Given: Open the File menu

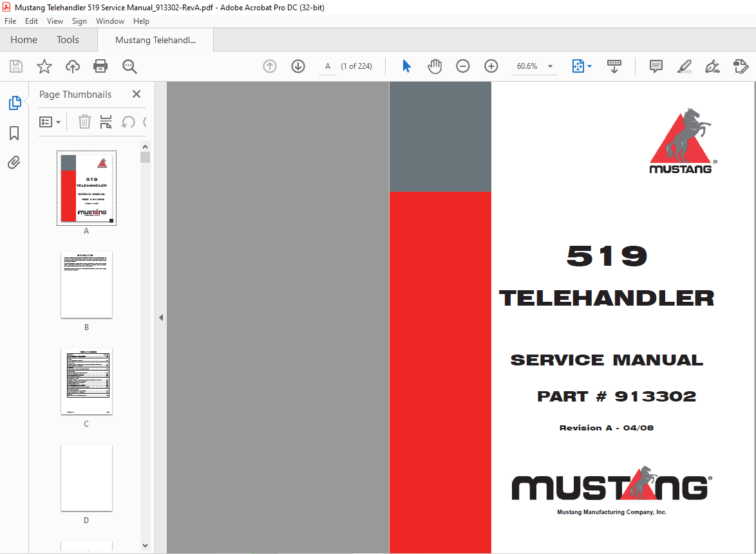Looking at the screenshot, I should coord(10,21).
